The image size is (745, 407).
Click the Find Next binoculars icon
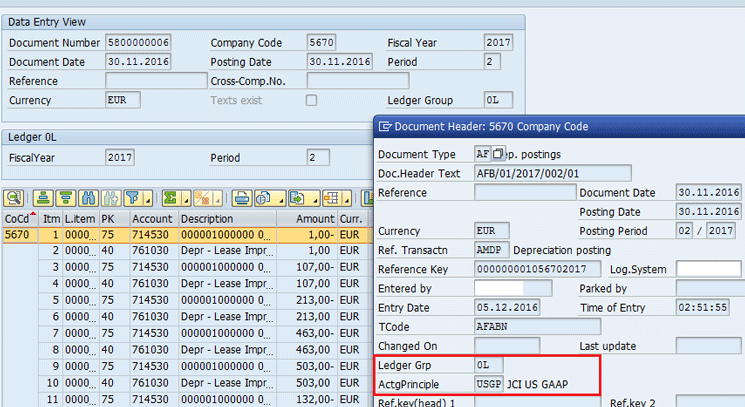point(110,197)
